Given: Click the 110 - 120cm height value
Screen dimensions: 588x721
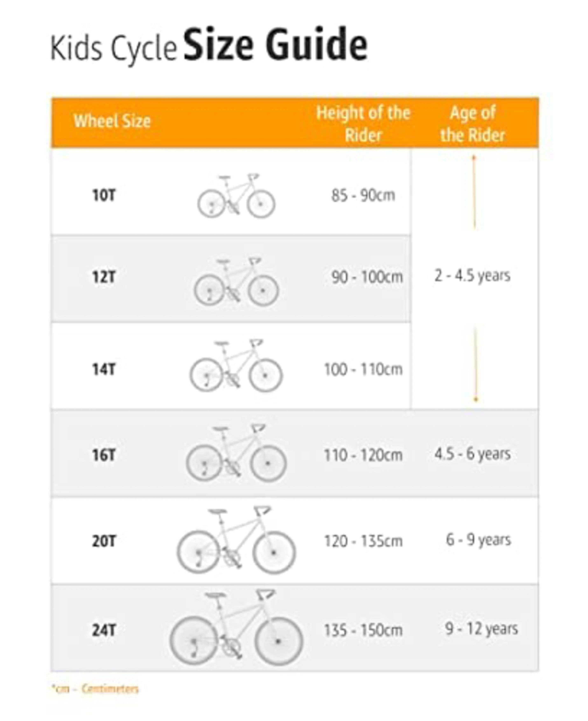Looking at the screenshot, I should click(363, 455).
